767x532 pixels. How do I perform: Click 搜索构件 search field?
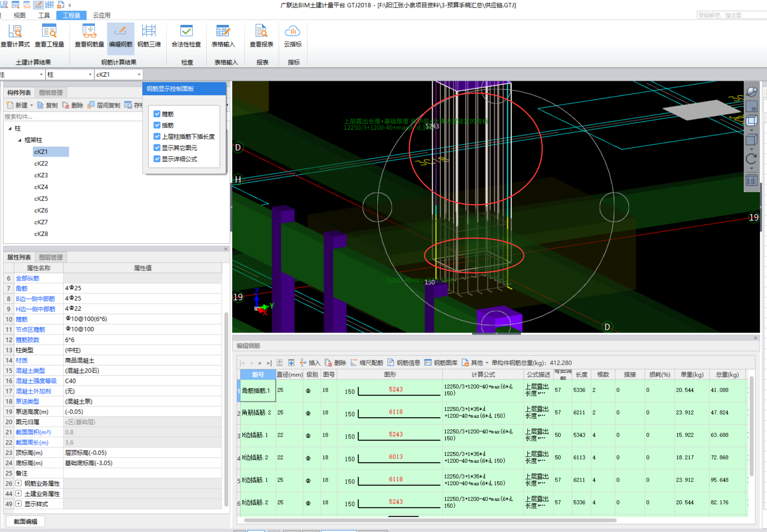click(73, 116)
